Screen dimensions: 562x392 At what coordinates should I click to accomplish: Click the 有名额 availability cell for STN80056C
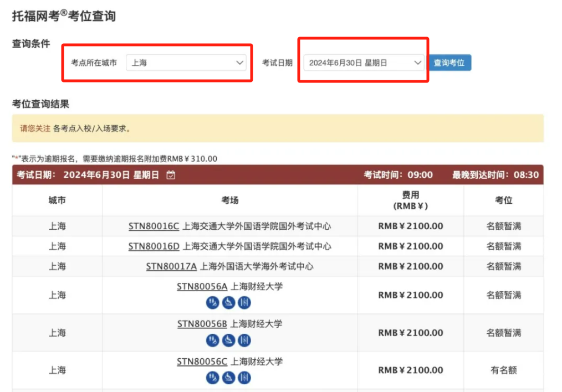pyautogui.click(x=503, y=370)
